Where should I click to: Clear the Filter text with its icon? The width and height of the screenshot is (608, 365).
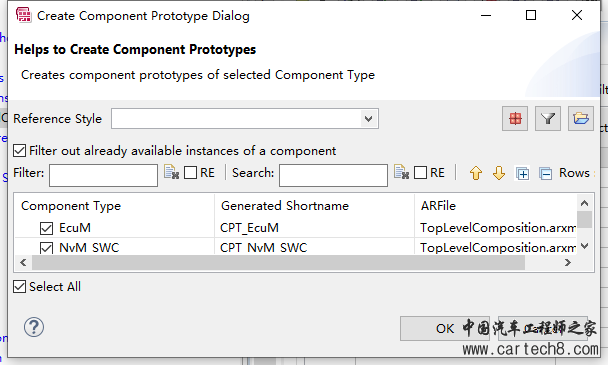click(x=171, y=172)
